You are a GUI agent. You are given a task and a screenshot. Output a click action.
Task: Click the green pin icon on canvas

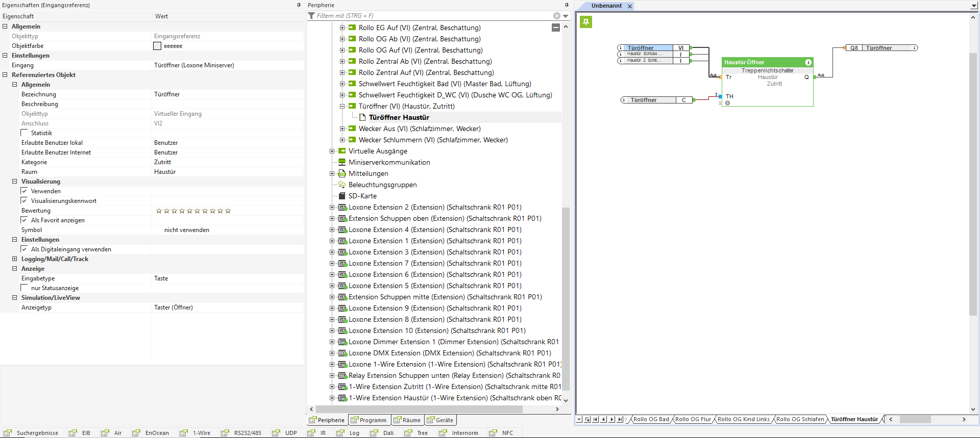click(586, 22)
